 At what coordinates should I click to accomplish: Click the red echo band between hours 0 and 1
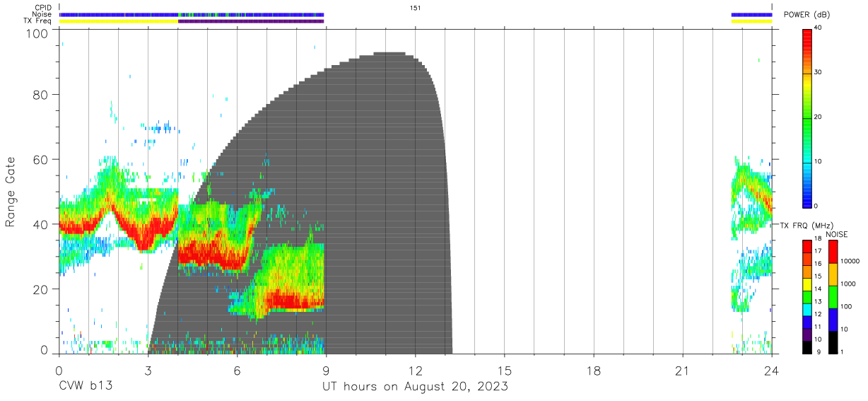[x=73, y=227]
